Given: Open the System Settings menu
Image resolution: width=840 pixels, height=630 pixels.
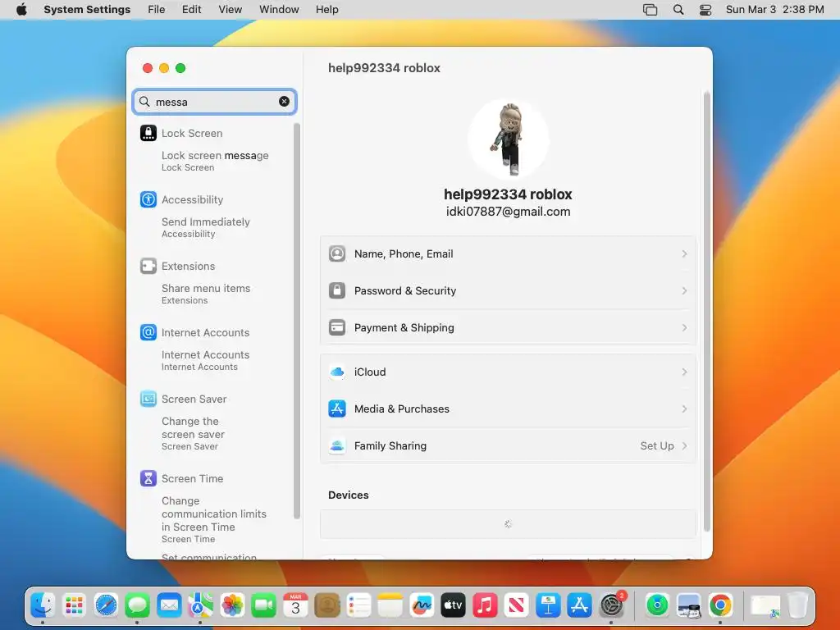Looking at the screenshot, I should click(87, 10).
